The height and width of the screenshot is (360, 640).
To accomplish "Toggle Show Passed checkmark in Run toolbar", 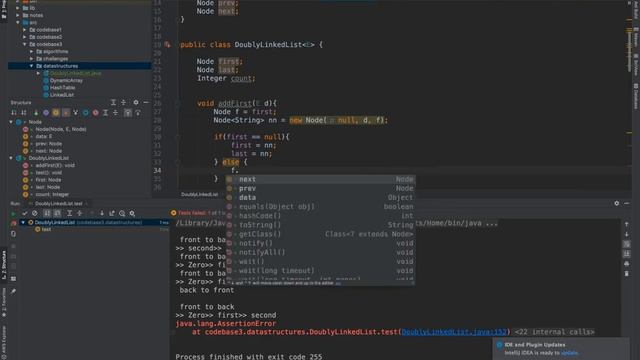I will pyautogui.click(x=24, y=213).
